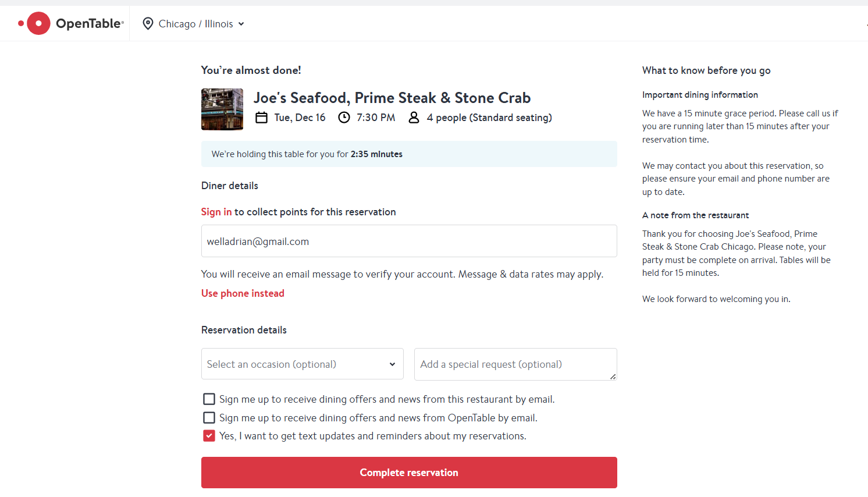Click the email address input field

click(408, 241)
